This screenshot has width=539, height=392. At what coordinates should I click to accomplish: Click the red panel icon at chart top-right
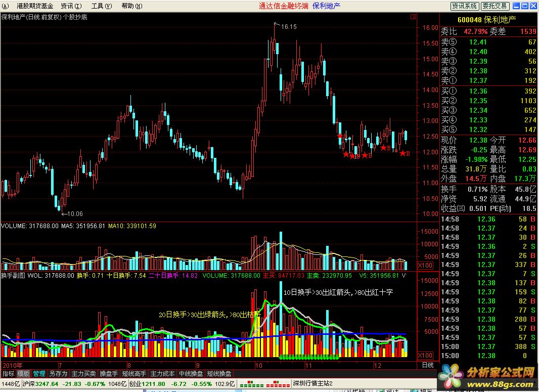click(413, 17)
